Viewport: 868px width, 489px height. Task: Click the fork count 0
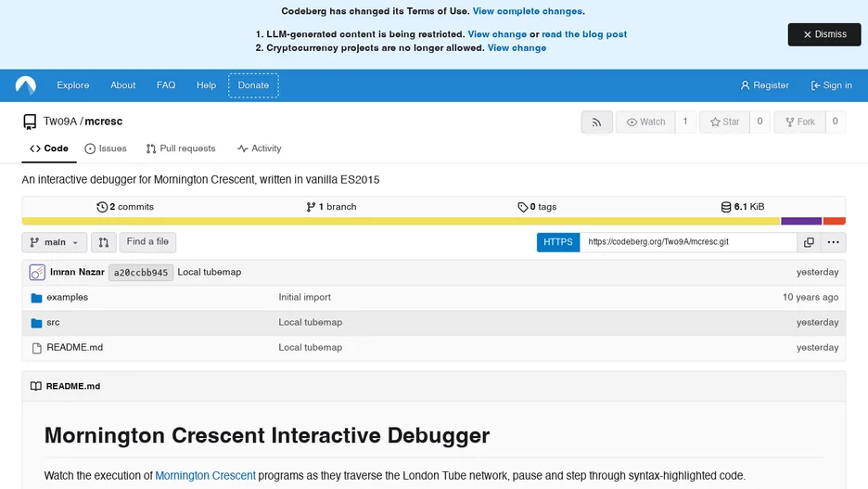point(836,122)
